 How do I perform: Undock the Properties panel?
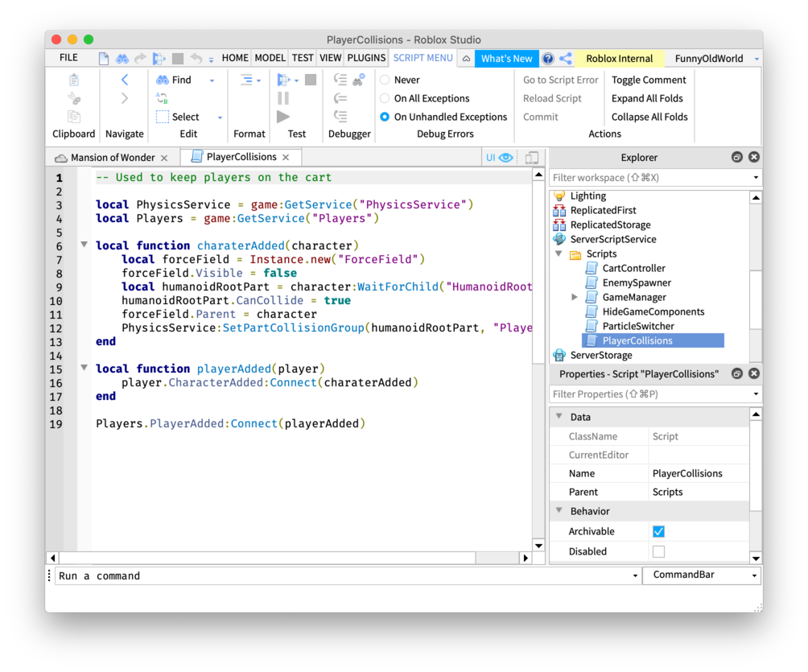click(737, 373)
